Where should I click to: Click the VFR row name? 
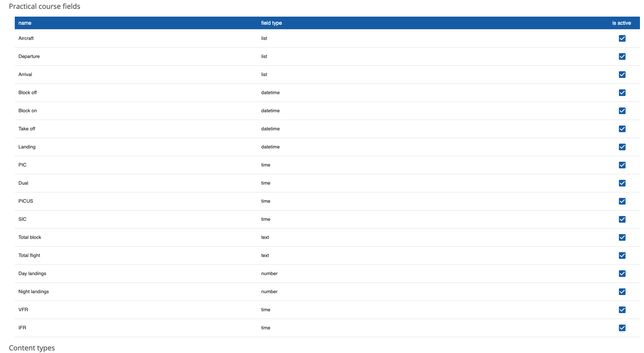pyautogui.click(x=23, y=310)
